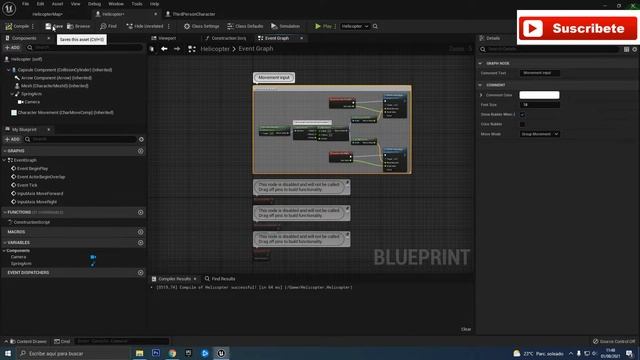Navigate forward in graph history
Image resolution: width=640 pixels, height=360 pixels.
click(x=177, y=49)
